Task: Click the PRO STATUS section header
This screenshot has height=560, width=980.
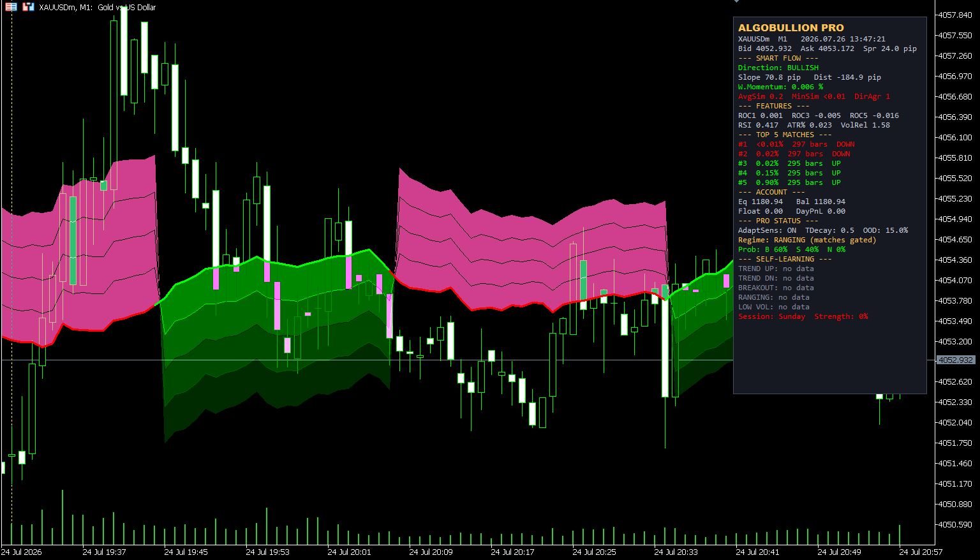Action: click(x=778, y=221)
